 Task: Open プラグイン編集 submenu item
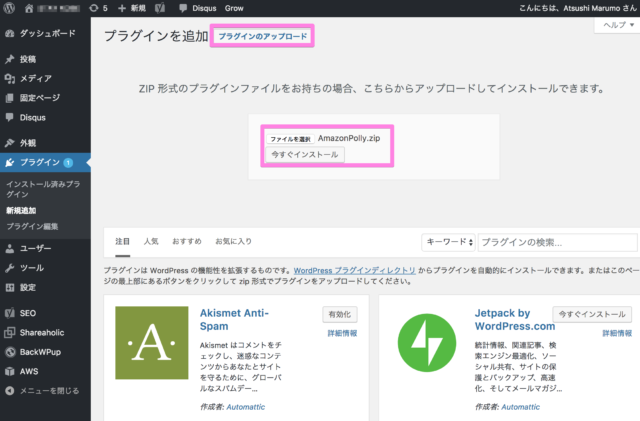pos(32,226)
